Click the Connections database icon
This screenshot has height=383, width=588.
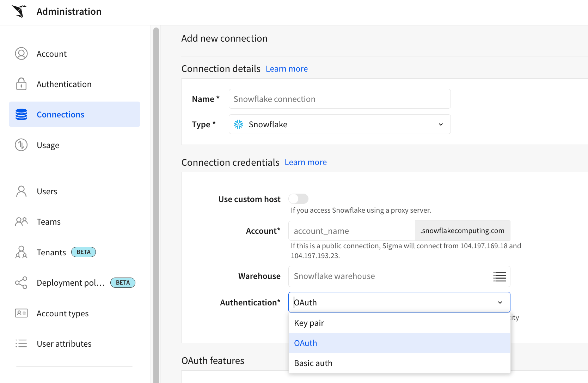coord(21,115)
